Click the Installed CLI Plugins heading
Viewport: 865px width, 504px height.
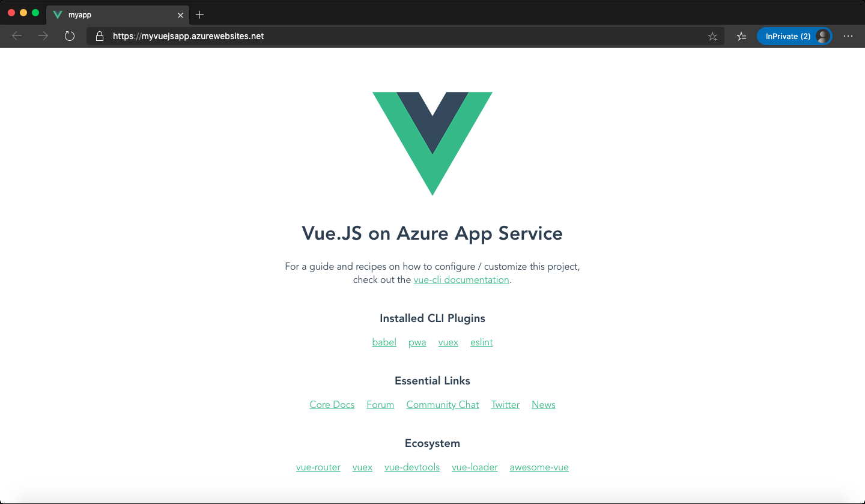432,318
